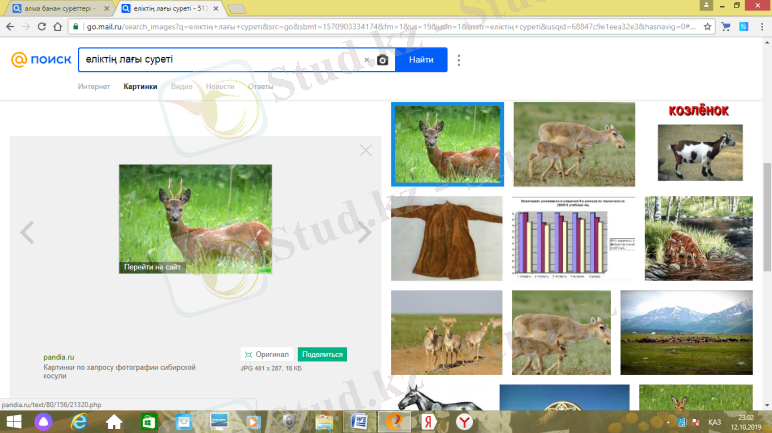Open Internet Explorer from the taskbar
Image resolution: width=772 pixels, height=433 pixels.
[x=78, y=421]
